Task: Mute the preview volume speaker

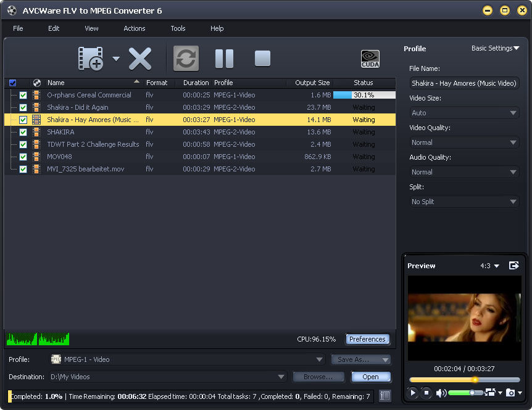Action: click(441, 393)
